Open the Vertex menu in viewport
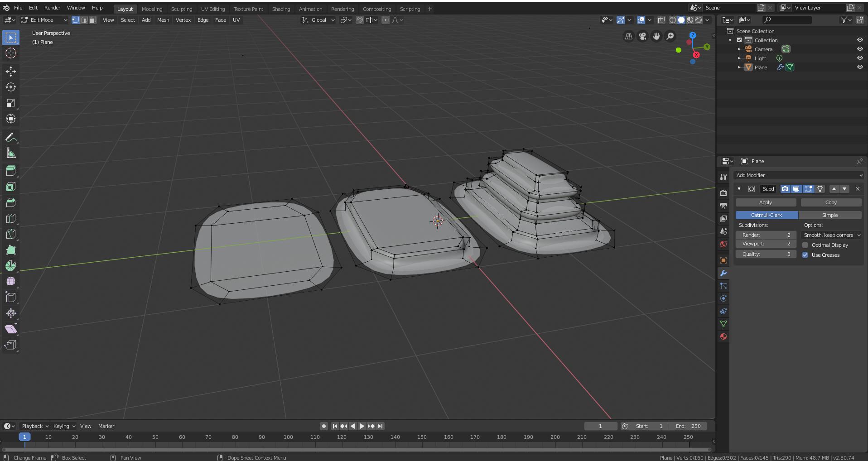This screenshot has width=868, height=461. [x=183, y=20]
